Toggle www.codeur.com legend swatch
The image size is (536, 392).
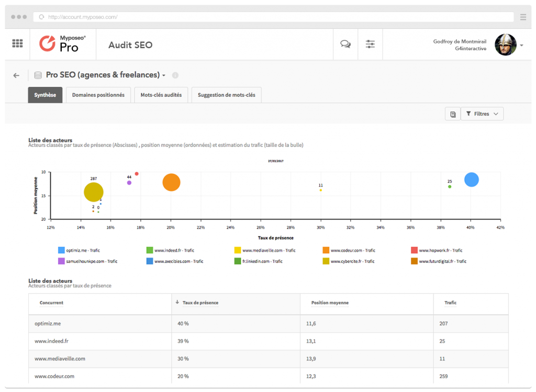(x=326, y=250)
